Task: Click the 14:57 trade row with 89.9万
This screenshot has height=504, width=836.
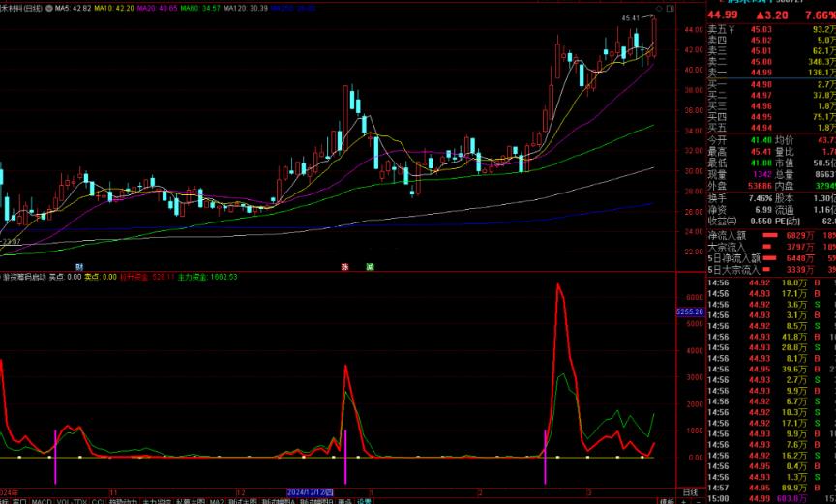Action: pos(771,488)
